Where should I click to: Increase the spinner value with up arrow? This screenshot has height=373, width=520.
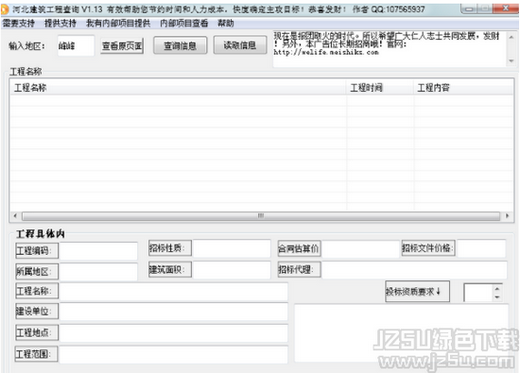[497, 289]
